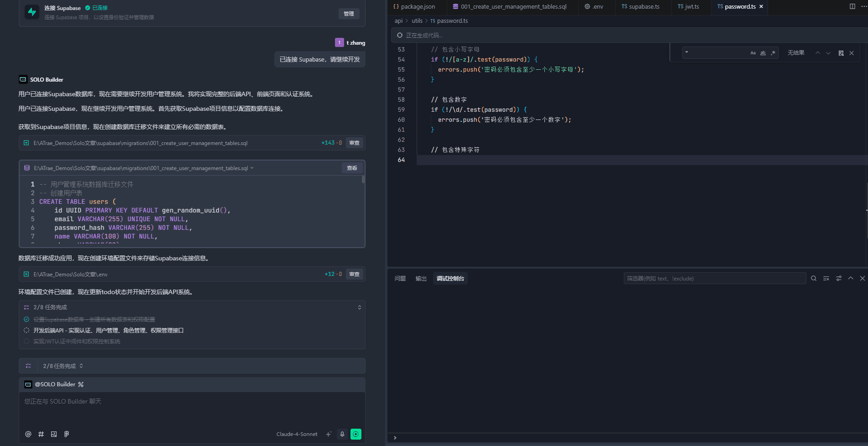
Task: Click the in-progress circle for 开发后端API task
Action: [26, 330]
